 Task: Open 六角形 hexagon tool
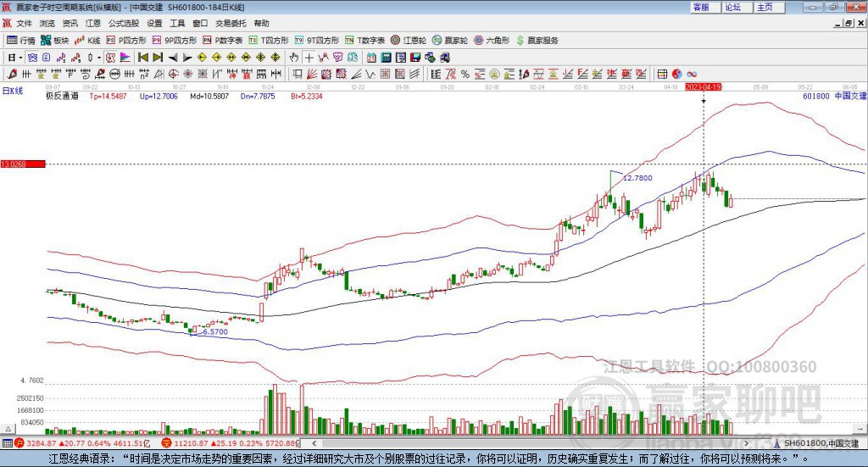point(492,41)
